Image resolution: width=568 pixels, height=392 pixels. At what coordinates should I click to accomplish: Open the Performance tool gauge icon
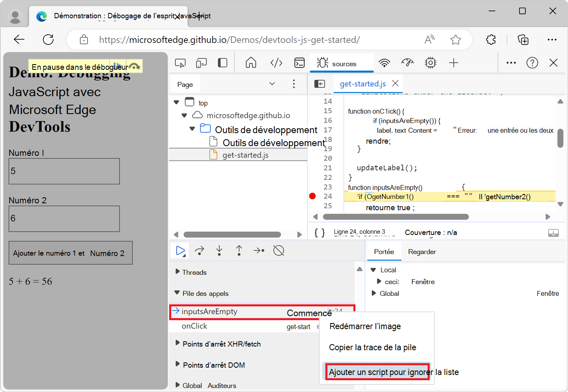[x=407, y=63]
